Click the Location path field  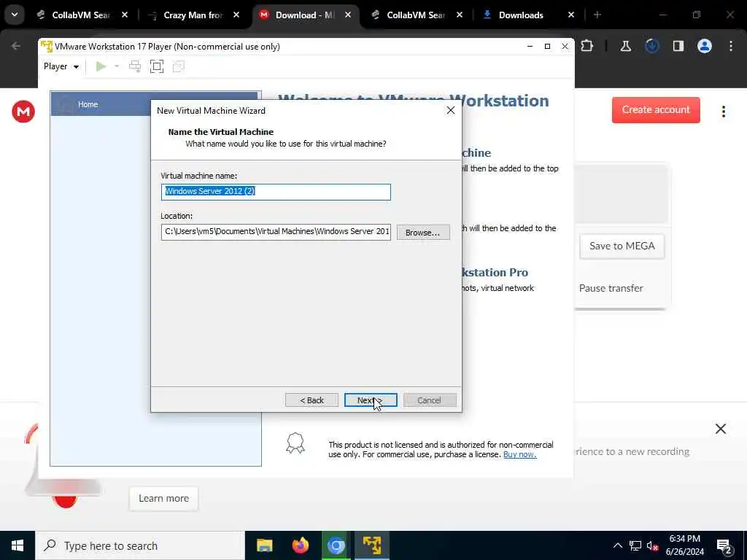click(276, 232)
